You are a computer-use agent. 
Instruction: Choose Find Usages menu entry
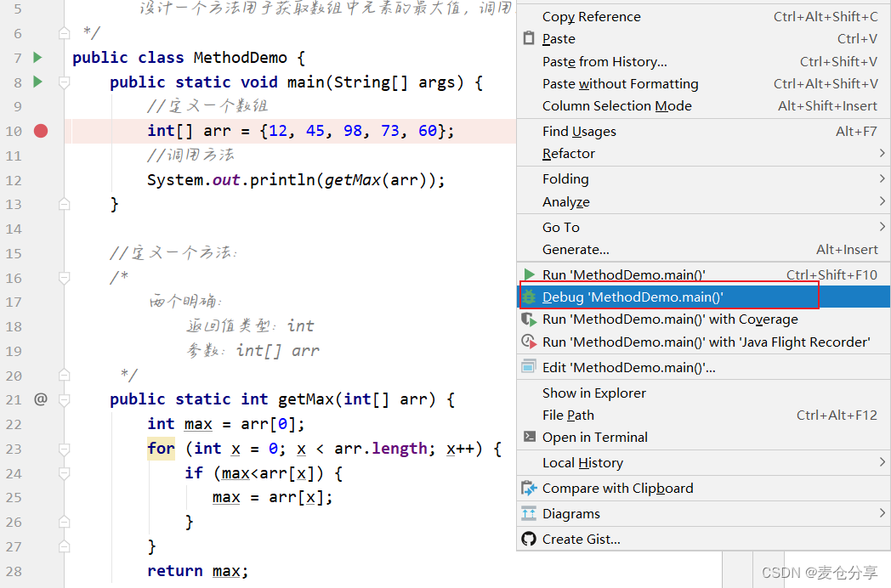(x=703, y=131)
